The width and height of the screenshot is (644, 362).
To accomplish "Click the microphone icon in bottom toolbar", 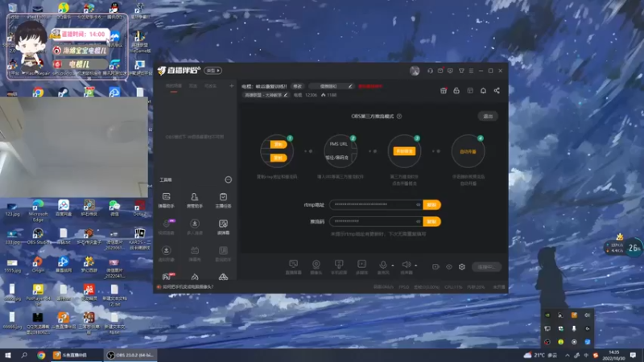I will tap(383, 265).
